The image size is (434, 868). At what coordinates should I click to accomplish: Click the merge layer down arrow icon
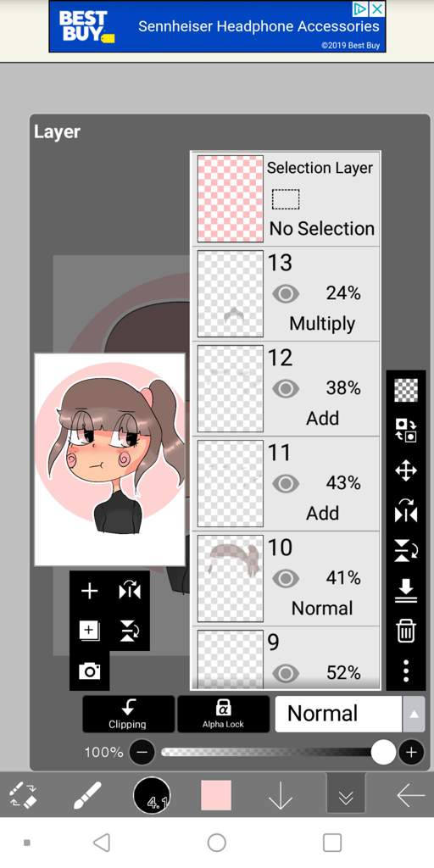point(406,591)
